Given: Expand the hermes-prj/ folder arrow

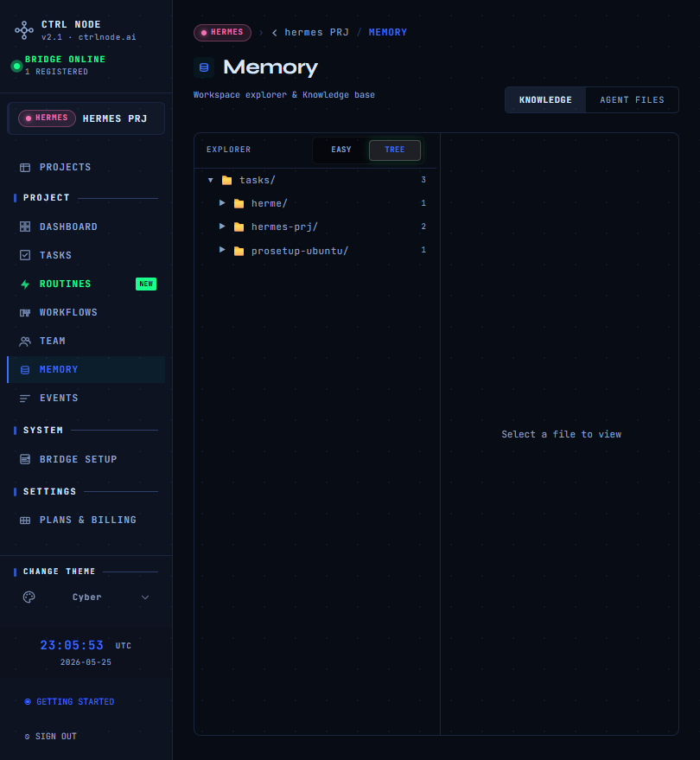Looking at the screenshot, I should 222,227.
